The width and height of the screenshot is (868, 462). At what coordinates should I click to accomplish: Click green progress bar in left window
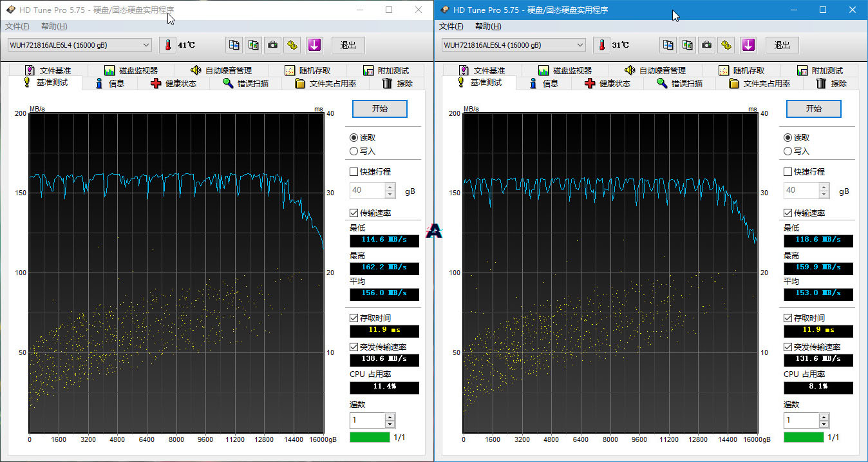[370, 438]
